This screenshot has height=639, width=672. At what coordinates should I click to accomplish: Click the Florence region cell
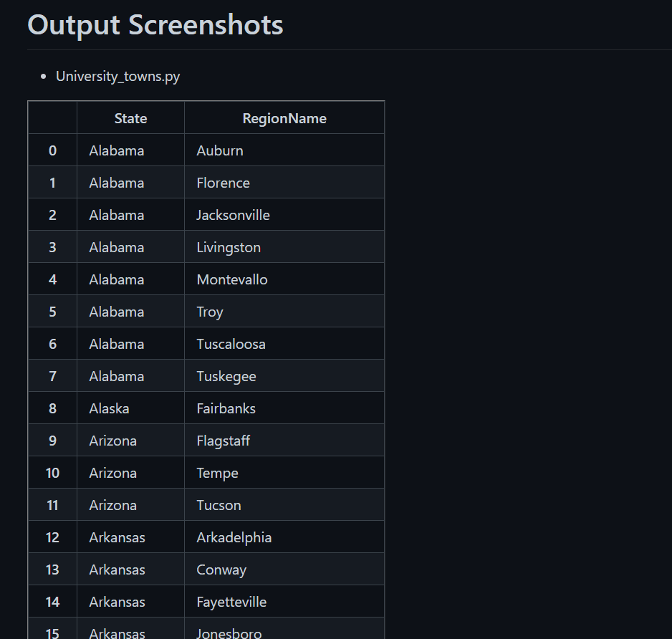click(284, 183)
